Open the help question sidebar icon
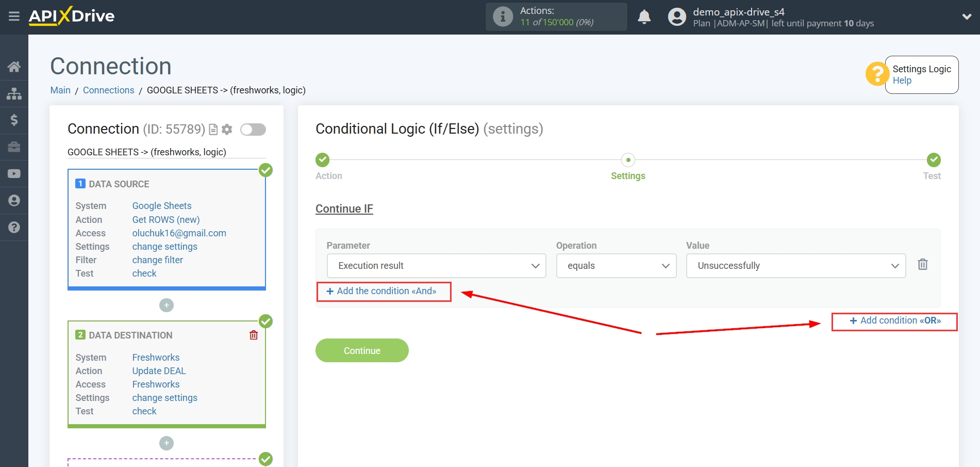The width and height of the screenshot is (980, 467). pos(14,228)
